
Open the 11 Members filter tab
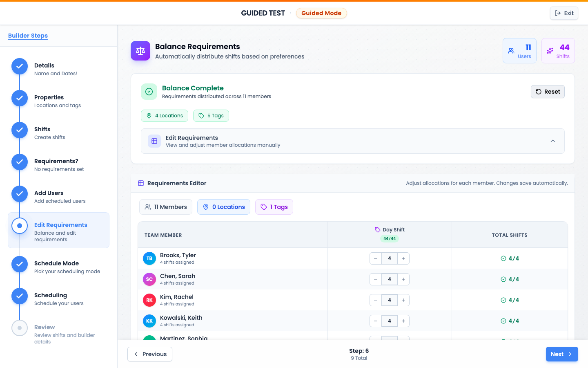pos(166,207)
